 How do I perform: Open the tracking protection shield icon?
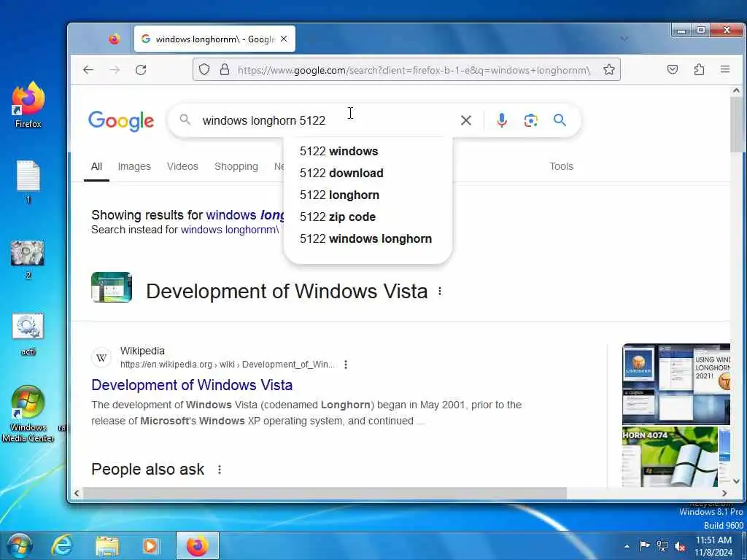(x=204, y=69)
